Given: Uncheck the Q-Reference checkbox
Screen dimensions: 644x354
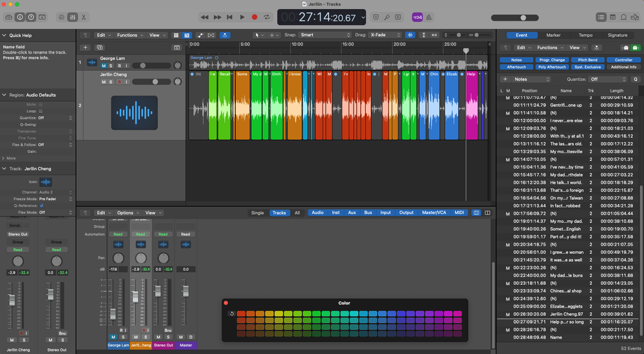Looking at the screenshot, I should tap(43, 206).
